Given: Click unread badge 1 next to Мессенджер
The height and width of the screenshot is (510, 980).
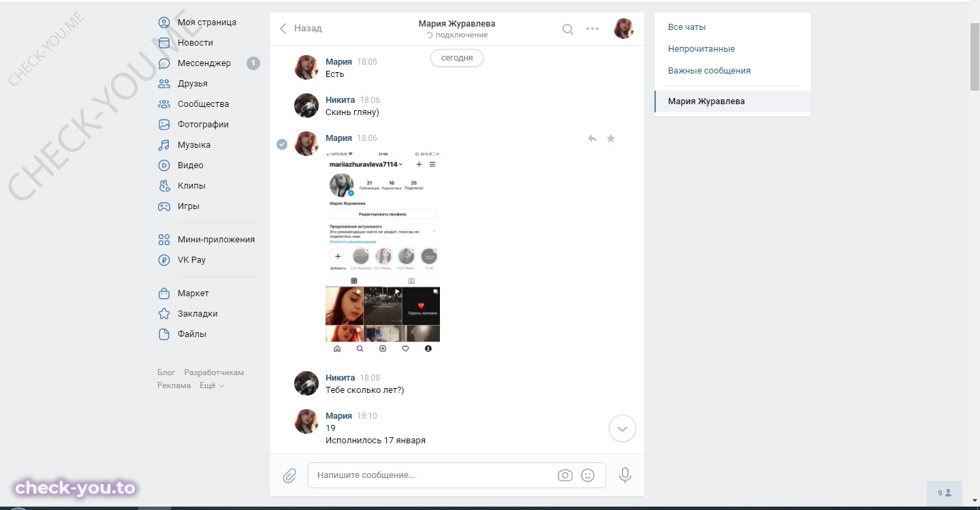Looking at the screenshot, I should (x=253, y=63).
